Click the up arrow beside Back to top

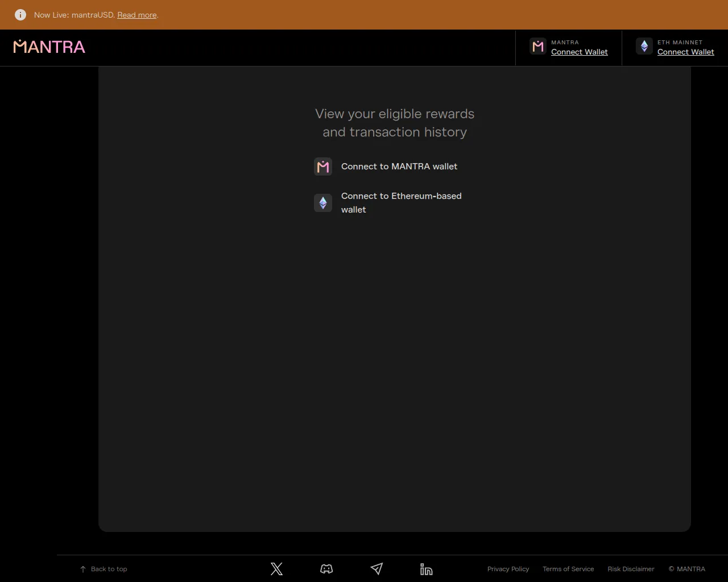click(83, 569)
